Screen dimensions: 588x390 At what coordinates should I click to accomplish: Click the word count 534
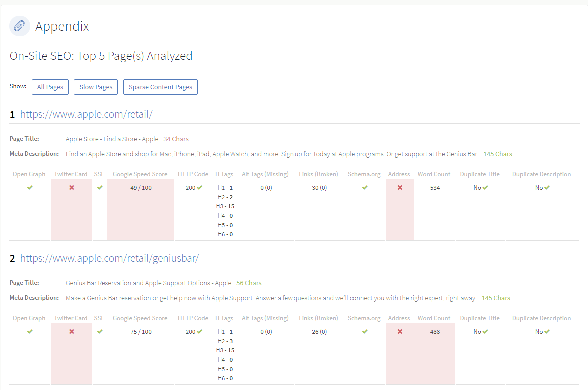[x=435, y=188]
